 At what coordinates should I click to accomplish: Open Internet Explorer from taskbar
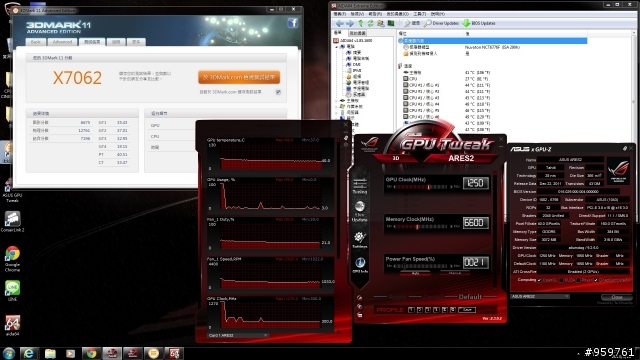coord(29,353)
